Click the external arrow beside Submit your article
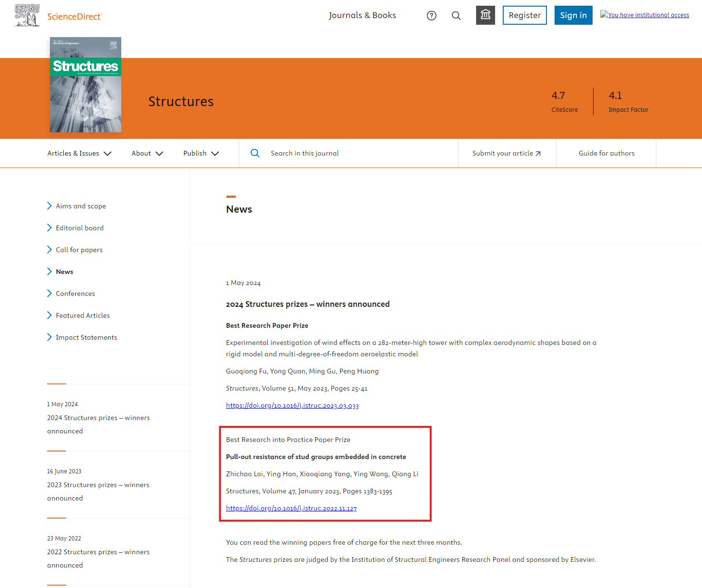 pos(538,154)
